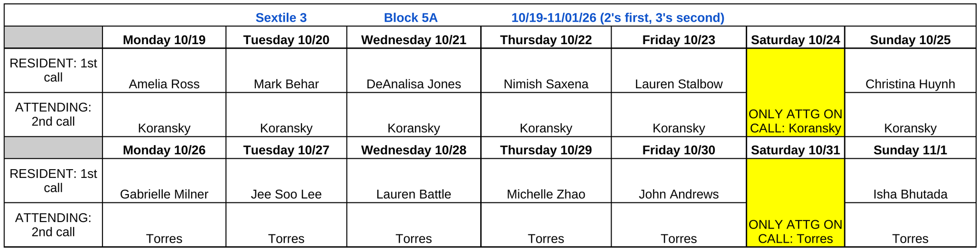Viewport: 980px width, 251px height.
Task: Select the 10/19-11/01/26 date range text
Action: coord(554,18)
